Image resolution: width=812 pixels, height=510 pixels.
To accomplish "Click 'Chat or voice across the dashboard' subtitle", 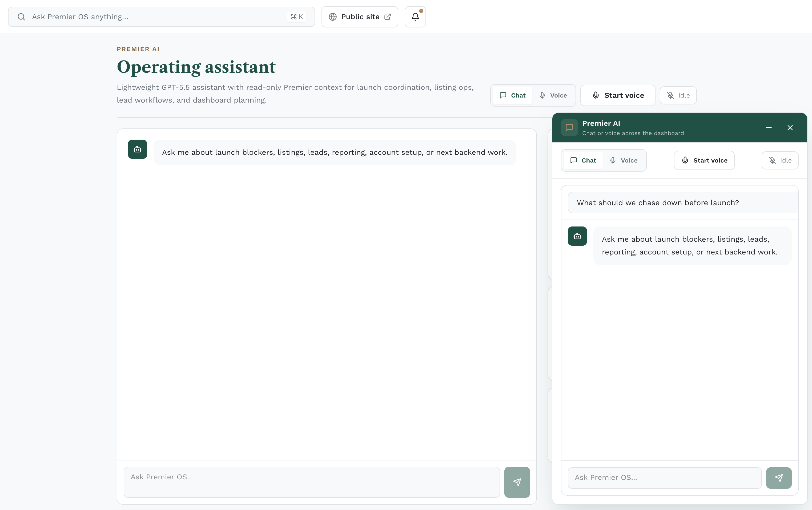I will click(x=633, y=133).
